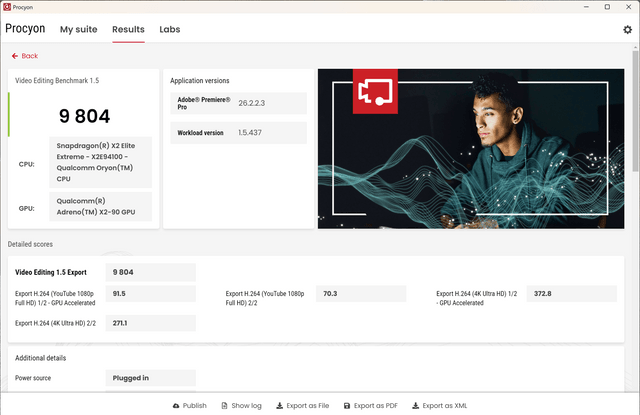640x415 pixels.
Task: Publish the benchmark result
Action: coord(190,406)
